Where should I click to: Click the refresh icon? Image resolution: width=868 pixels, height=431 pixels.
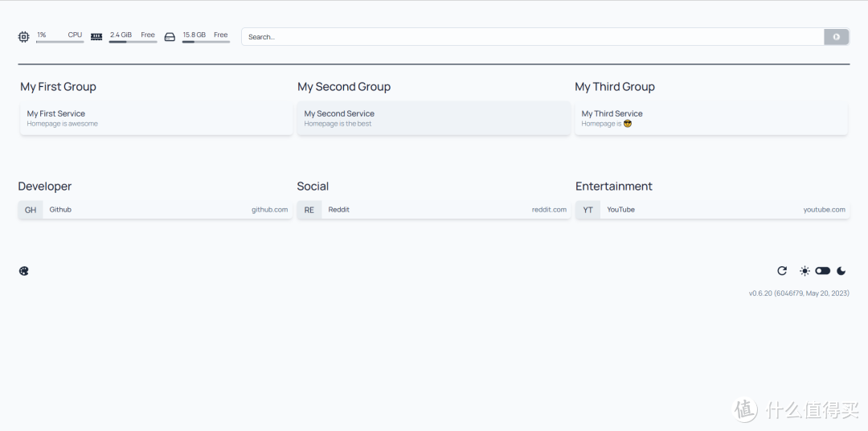[782, 271]
